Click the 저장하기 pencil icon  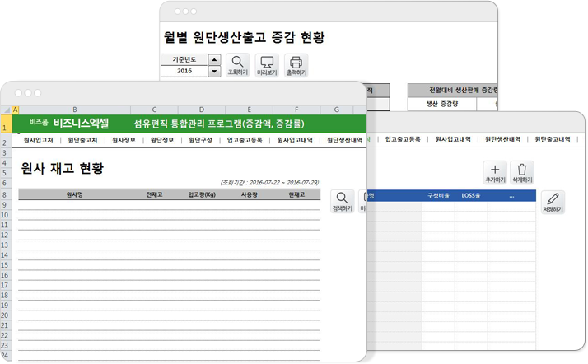pos(553,202)
